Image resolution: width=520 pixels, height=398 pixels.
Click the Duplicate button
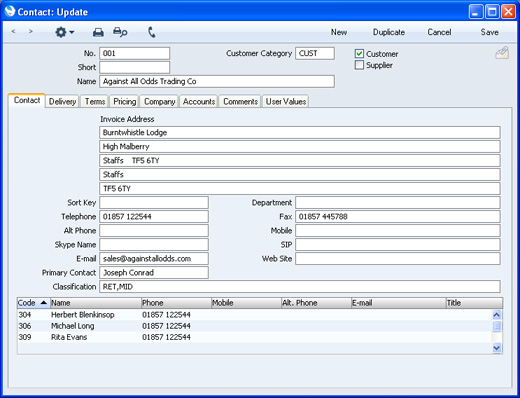389,32
